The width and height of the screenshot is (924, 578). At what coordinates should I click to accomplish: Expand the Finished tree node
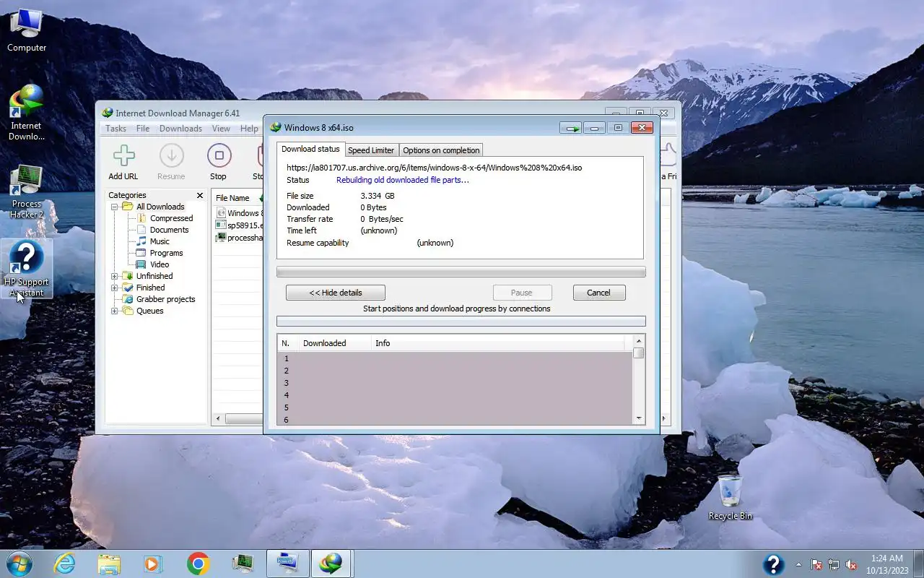(114, 288)
